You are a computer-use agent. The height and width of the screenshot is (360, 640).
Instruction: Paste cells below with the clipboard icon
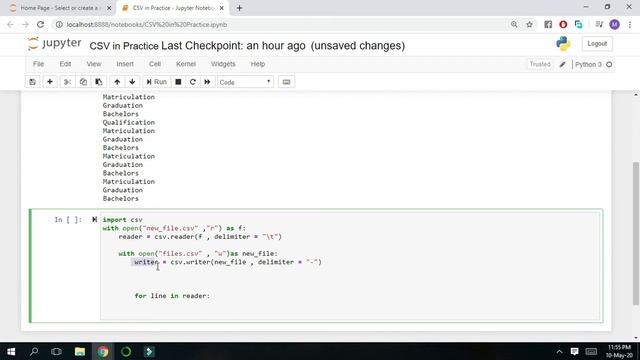click(x=99, y=82)
